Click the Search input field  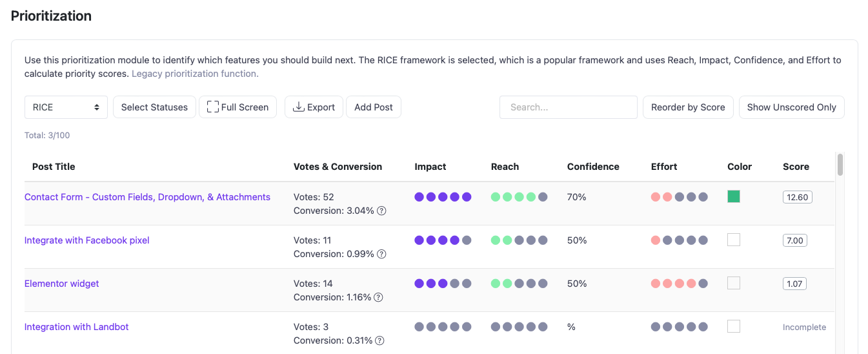pyautogui.click(x=568, y=107)
